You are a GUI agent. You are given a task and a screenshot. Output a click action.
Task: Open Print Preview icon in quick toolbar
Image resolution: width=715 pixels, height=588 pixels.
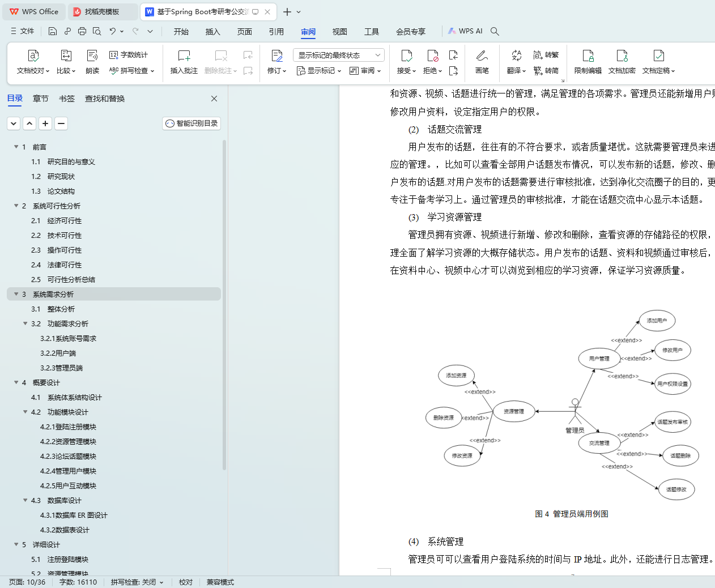tap(97, 31)
